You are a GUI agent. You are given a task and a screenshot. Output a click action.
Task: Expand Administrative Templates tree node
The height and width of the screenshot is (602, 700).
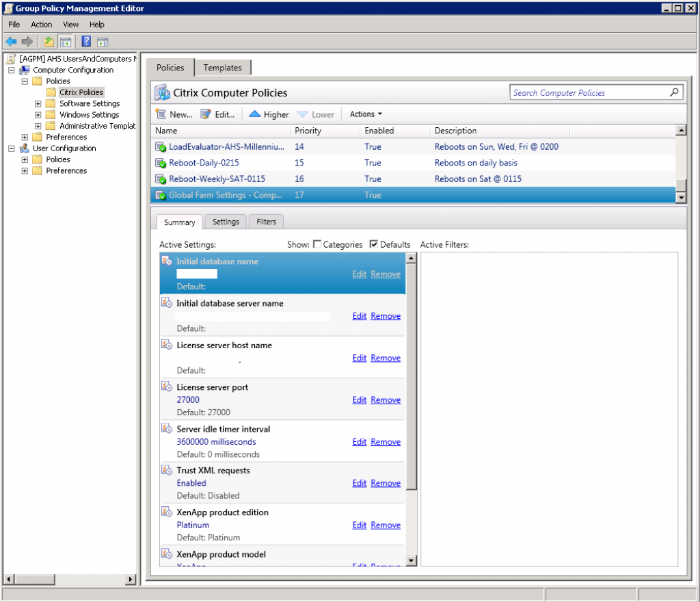point(38,126)
